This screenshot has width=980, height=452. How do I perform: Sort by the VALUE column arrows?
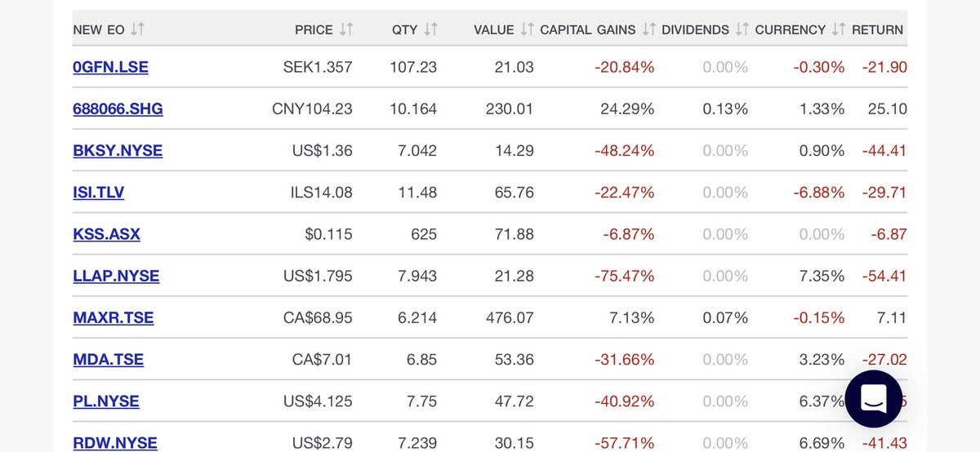coord(527,29)
